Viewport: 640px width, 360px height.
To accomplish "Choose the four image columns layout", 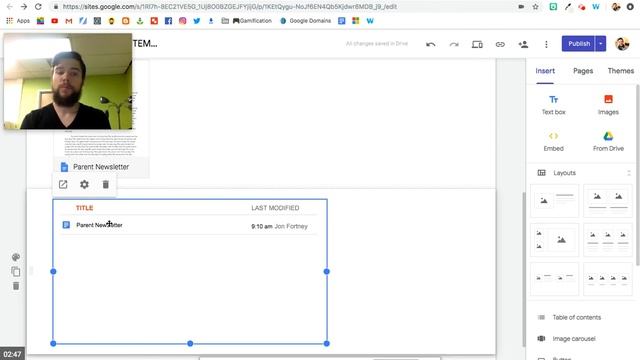I will click(x=608, y=279).
